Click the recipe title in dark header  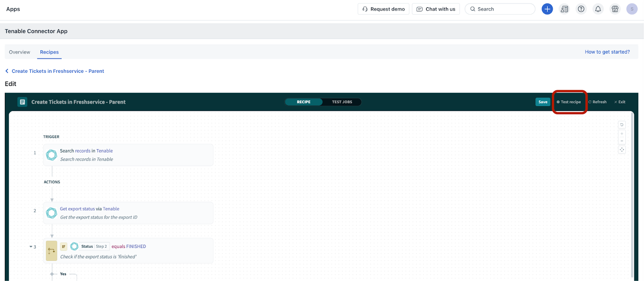pos(78,102)
